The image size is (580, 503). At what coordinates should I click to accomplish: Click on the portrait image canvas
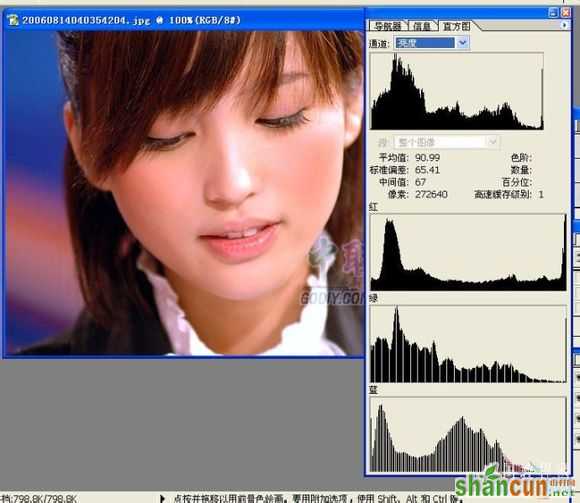(x=184, y=193)
